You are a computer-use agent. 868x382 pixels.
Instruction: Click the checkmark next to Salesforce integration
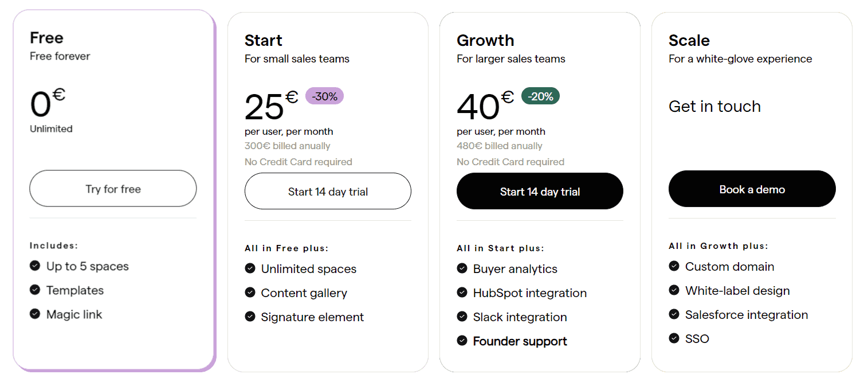(674, 314)
